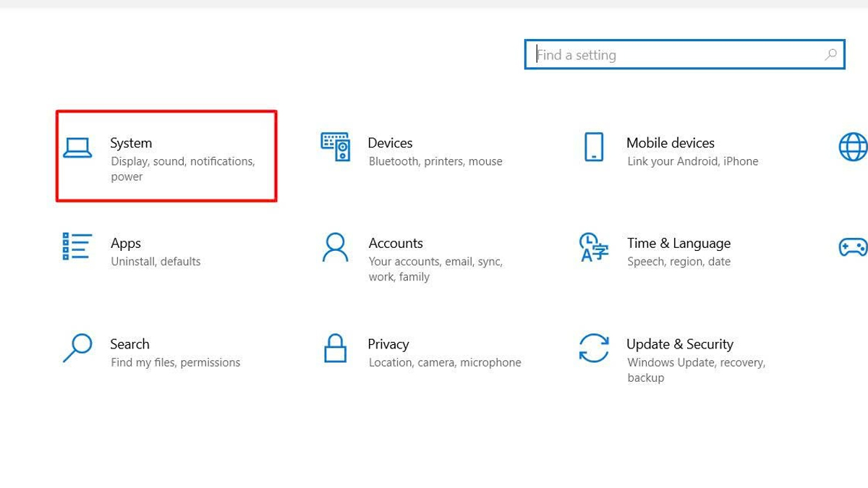Click the game controller icon at the right edge
The image size is (868, 488).
(853, 247)
